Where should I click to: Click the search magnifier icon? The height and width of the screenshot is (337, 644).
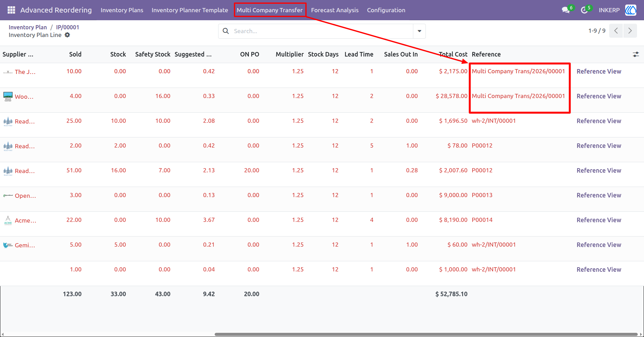pyautogui.click(x=226, y=31)
